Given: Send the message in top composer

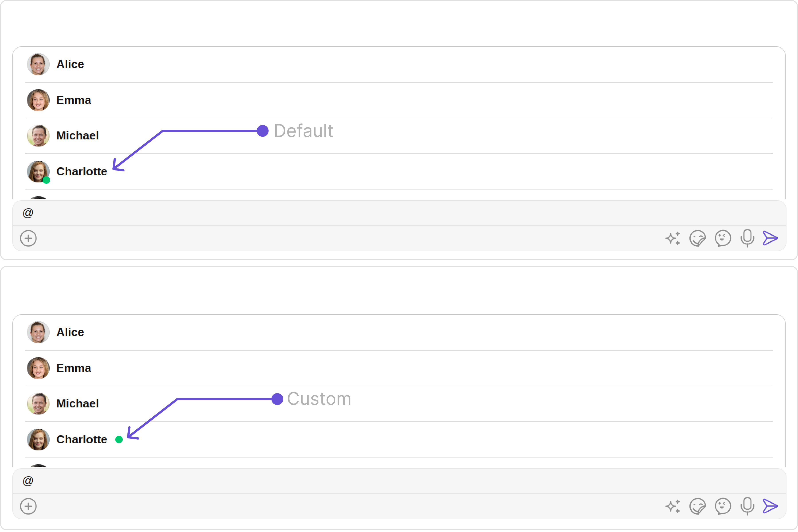Looking at the screenshot, I should coord(770,238).
